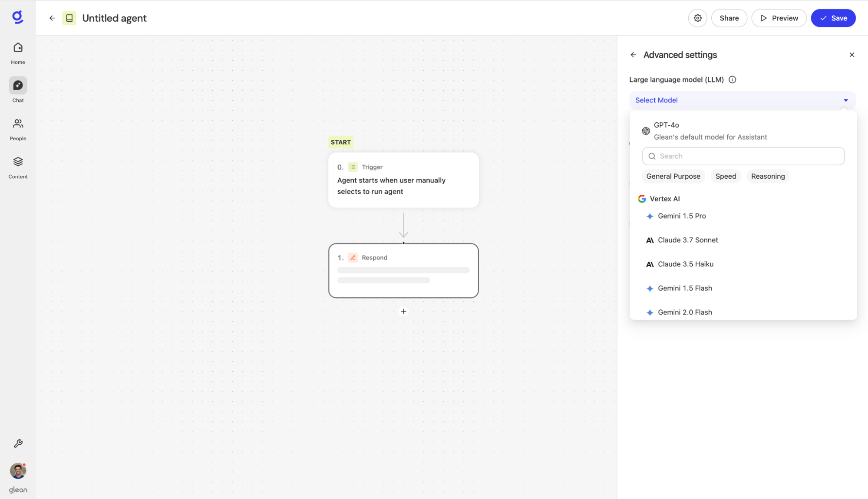Screen dimensions: 868x499
Task: Pick Claude 3.5 Haiku model
Action: point(685,264)
